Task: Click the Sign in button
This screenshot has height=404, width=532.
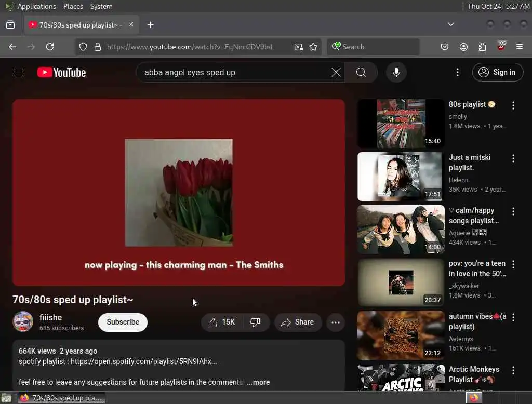Action: coord(497,72)
